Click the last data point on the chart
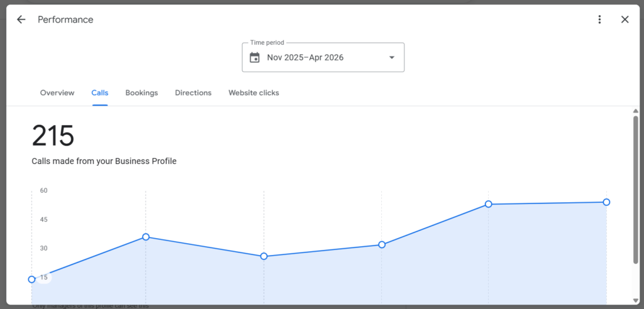Viewport: 644px width, 309px height. click(x=606, y=202)
